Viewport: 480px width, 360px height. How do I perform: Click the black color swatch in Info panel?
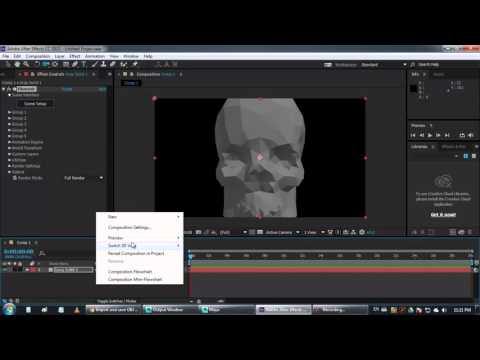[x=414, y=88]
